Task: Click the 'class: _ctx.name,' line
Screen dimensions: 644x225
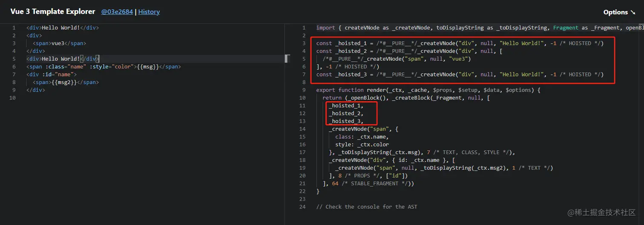Action: point(362,137)
